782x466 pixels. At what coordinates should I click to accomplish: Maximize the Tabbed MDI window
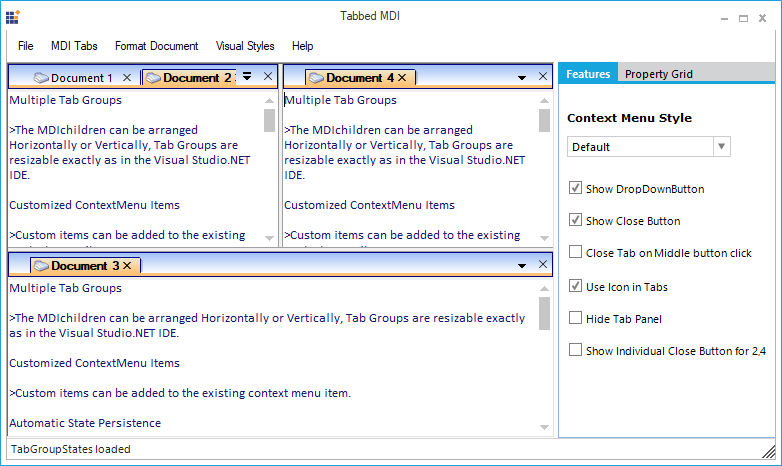coord(743,18)
